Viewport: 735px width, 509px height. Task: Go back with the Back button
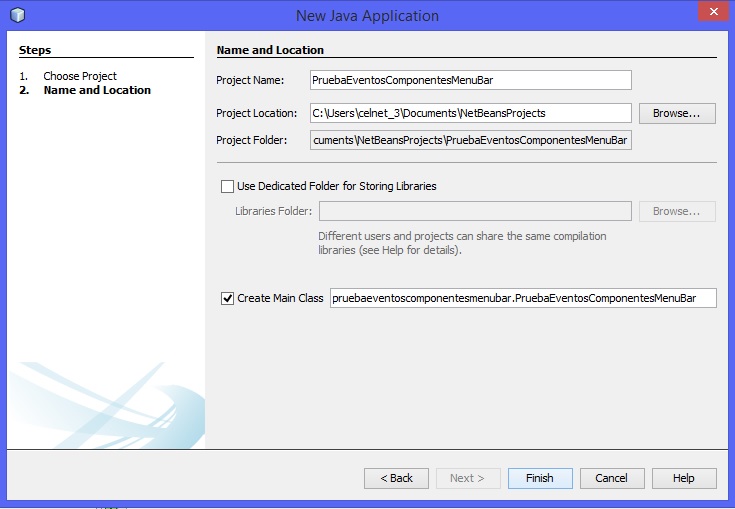pyautogui.click(x=396, y=478)
